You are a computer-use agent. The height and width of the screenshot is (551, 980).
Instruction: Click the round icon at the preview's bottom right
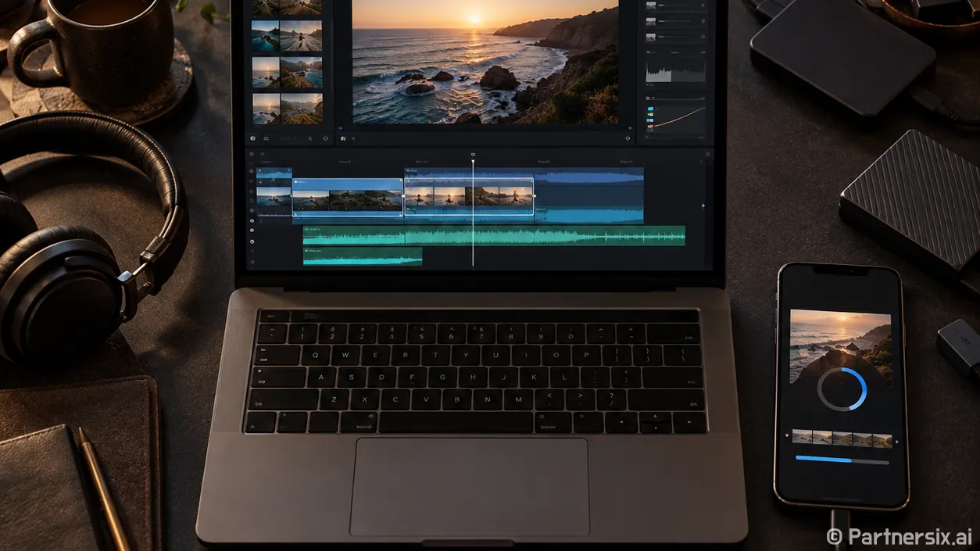click(628, 138)
